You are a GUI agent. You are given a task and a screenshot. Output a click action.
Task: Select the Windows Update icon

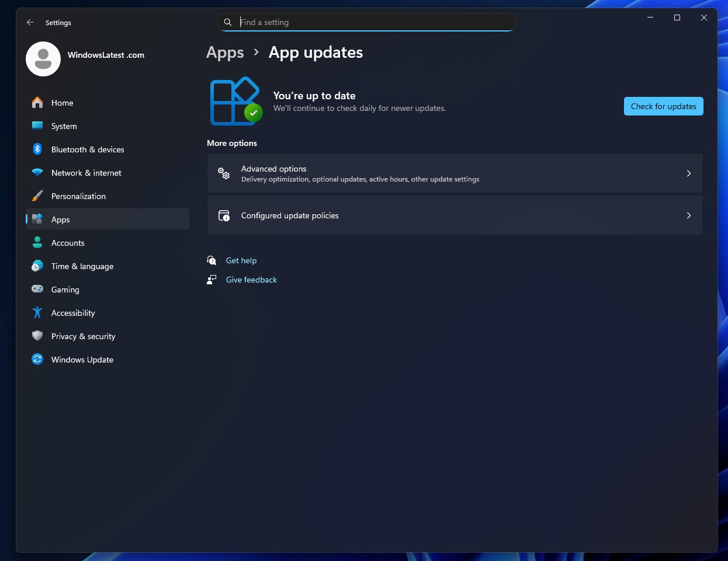click(37, 360)
